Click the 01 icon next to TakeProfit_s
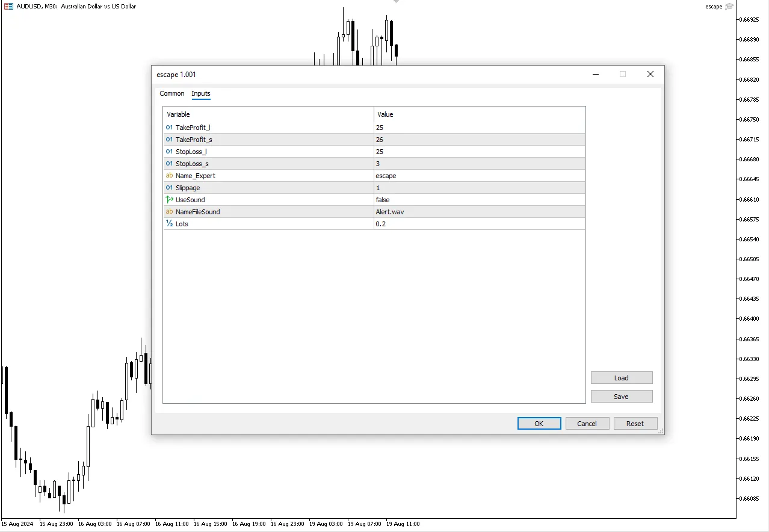 (169, 139)
